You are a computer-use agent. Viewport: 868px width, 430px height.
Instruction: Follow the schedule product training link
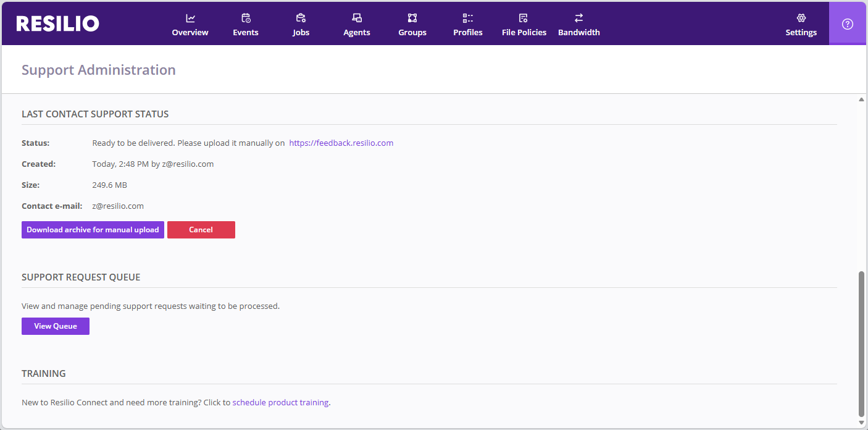(x=280, y=402)
